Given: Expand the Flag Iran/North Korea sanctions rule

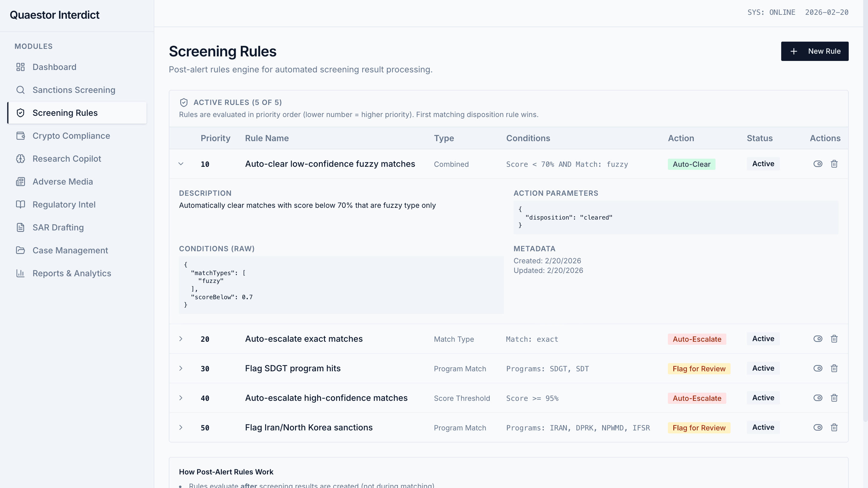Looking at the screenshot, I should tap(181, 427).
